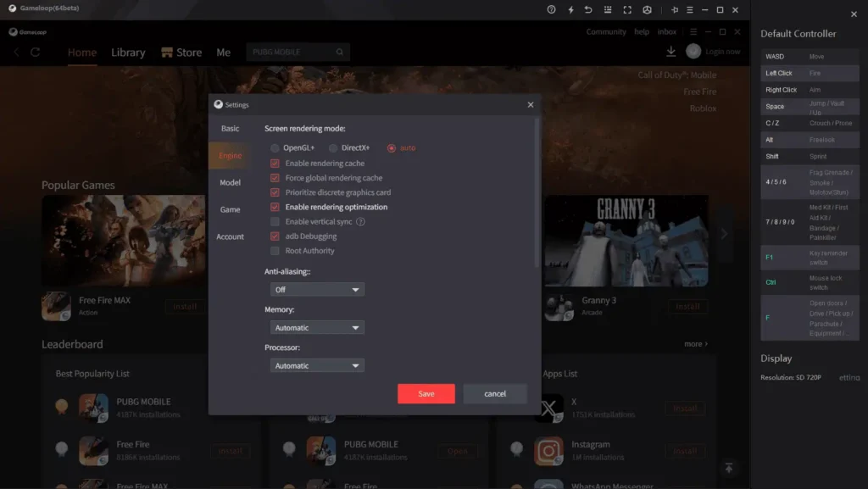Open the title bar hamburger menu
The width and height of the screenshot is (868, 489).
click(690, 9)
